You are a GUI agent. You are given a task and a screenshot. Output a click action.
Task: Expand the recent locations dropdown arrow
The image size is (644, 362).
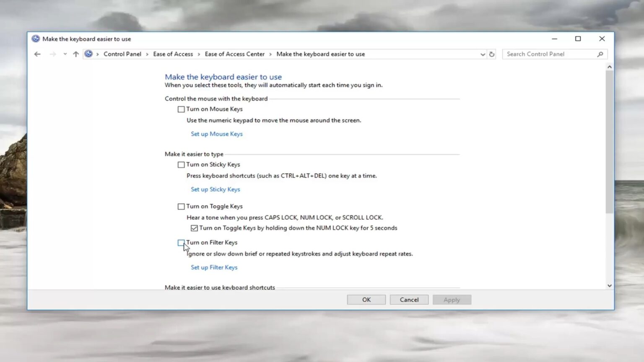(x=65, y=54)
